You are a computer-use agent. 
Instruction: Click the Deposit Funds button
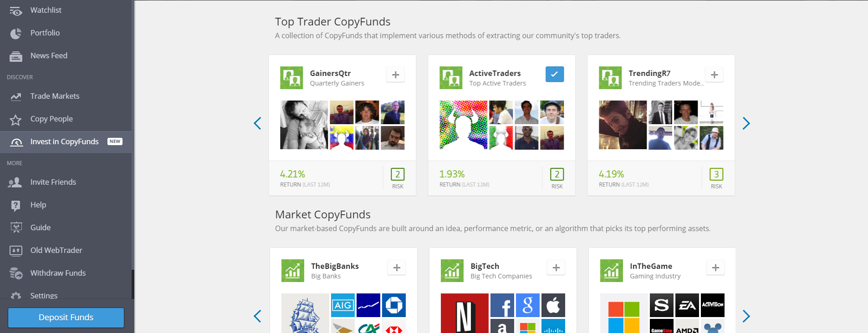(x=66, y=318)
